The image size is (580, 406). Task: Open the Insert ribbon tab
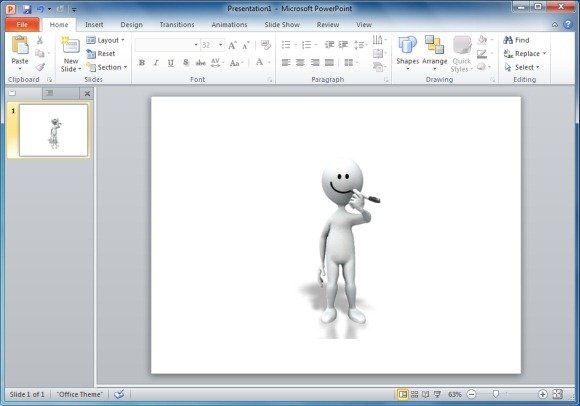tap(94, 24)
